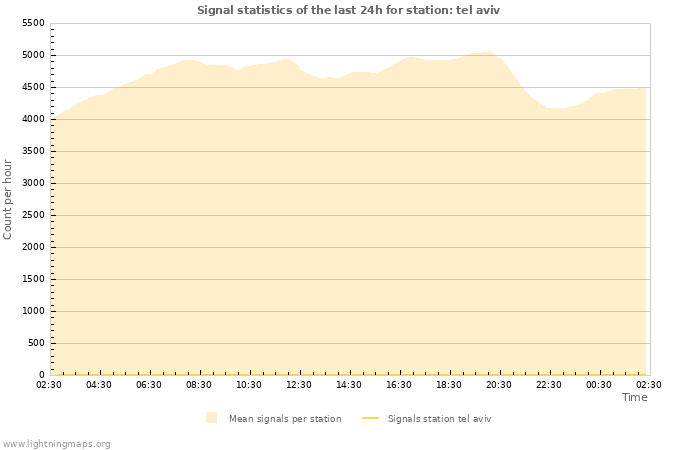Click the Mean signals per station legend label
Screen dimensions: 700x450
click(285, 419)
